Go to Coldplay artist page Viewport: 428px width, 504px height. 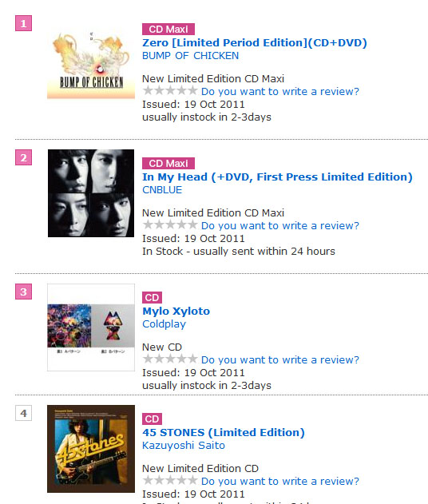point(164,324)
